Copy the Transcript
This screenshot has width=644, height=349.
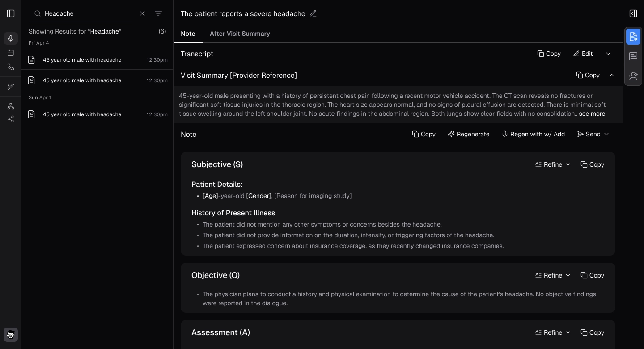tap(549, 54)
